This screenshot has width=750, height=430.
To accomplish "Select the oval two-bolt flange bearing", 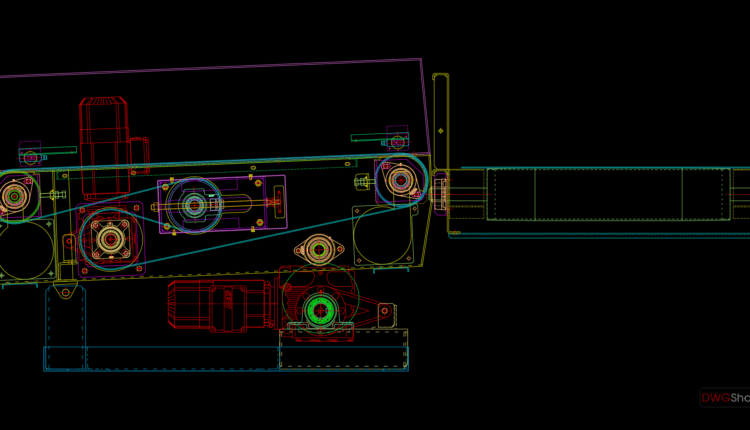I will click(x=319, y=250).
